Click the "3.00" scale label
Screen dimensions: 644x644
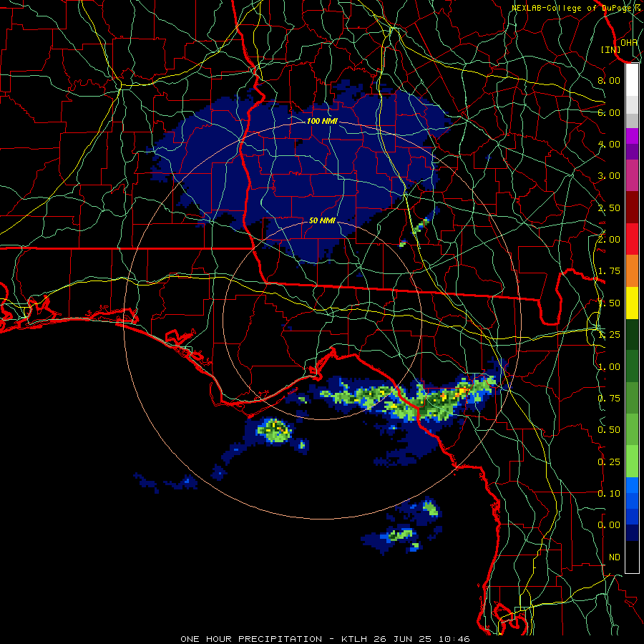pos(609,176)
